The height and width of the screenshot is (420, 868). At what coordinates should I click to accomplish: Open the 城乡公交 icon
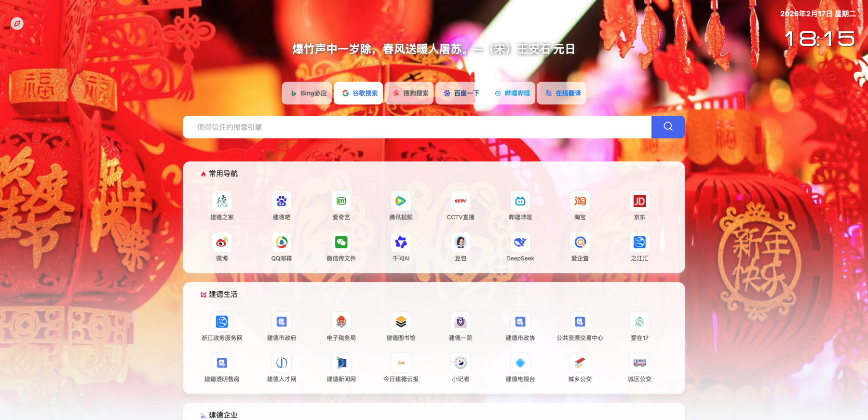click(x=580, y=363)
